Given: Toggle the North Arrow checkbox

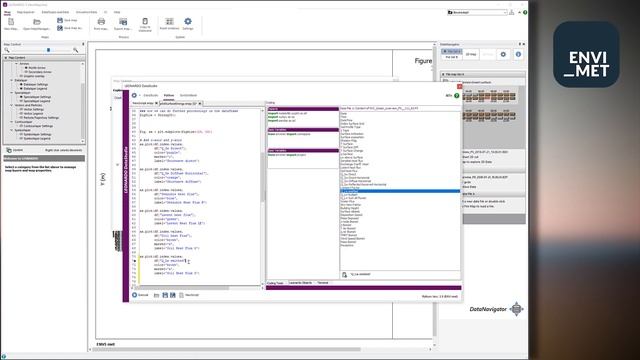Looking at the screenshot, I should [26, 68].
